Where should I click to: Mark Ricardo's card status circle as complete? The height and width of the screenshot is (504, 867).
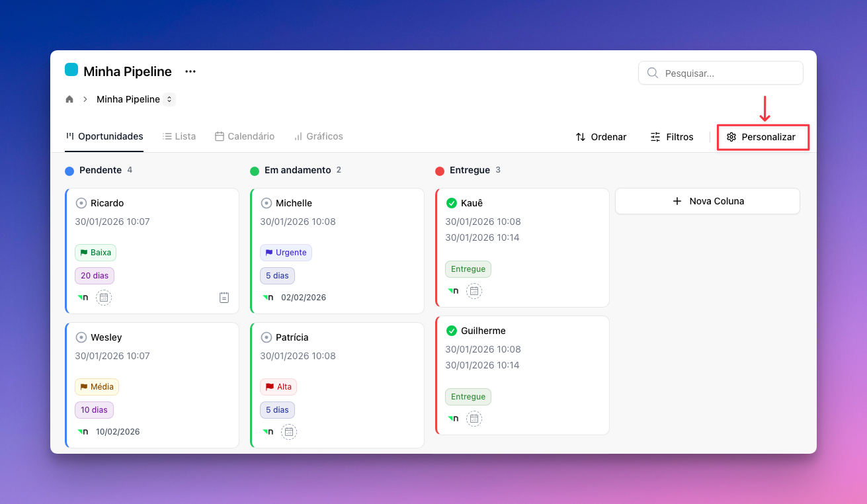click(x=81, y=203)
